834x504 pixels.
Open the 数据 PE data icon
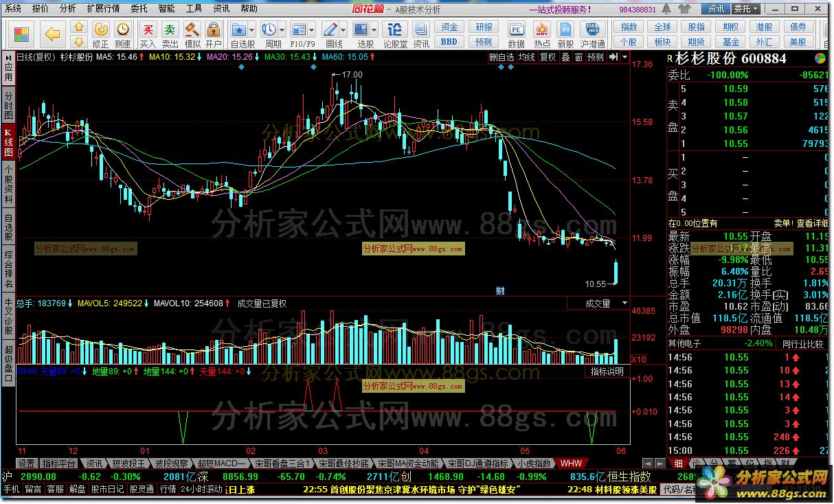pos(517,34)
